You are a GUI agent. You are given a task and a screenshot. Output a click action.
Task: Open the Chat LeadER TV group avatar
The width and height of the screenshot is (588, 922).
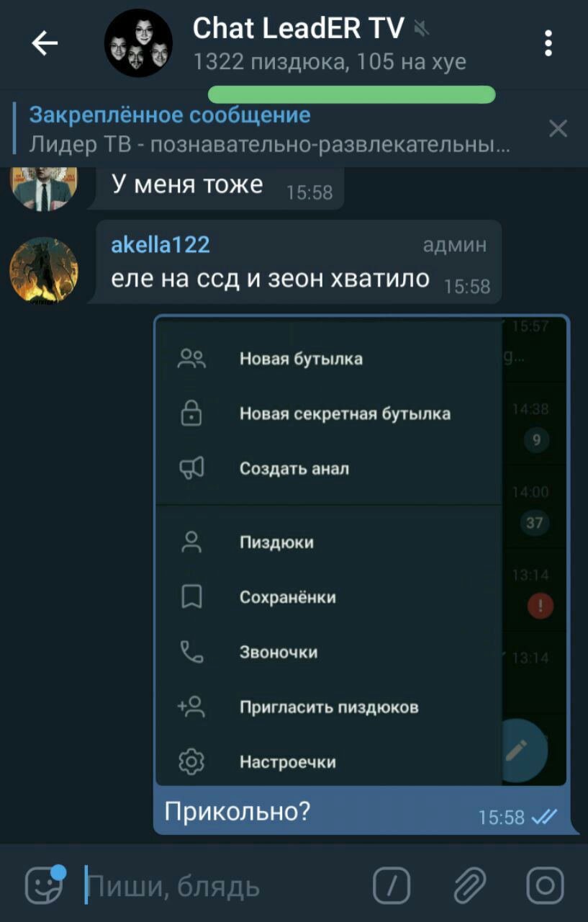(138, 43)
